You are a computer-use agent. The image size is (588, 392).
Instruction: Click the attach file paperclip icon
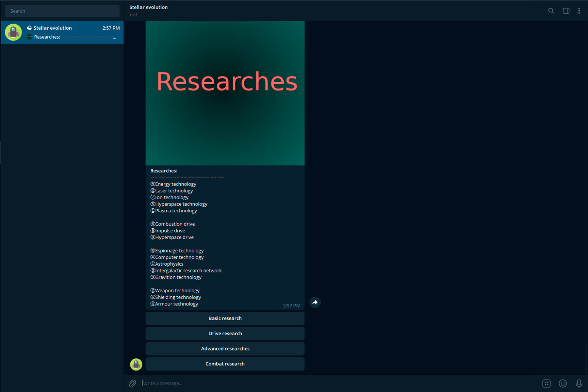tap(133, 383)
